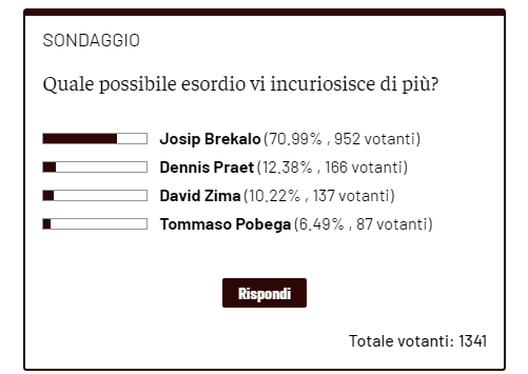
Task: Click the Rispondi button
Action: 264,293
